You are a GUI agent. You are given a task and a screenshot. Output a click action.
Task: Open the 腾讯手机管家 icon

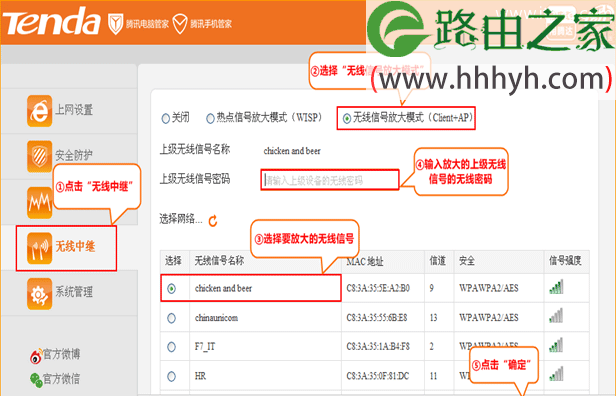pyautogui.click(x=180, y=24)
